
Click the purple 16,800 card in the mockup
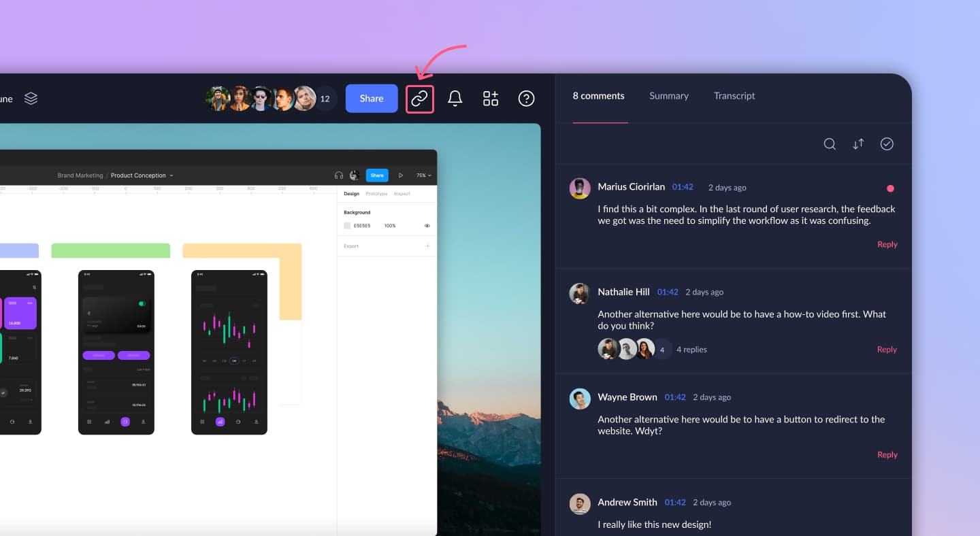[x=20, y=313]
